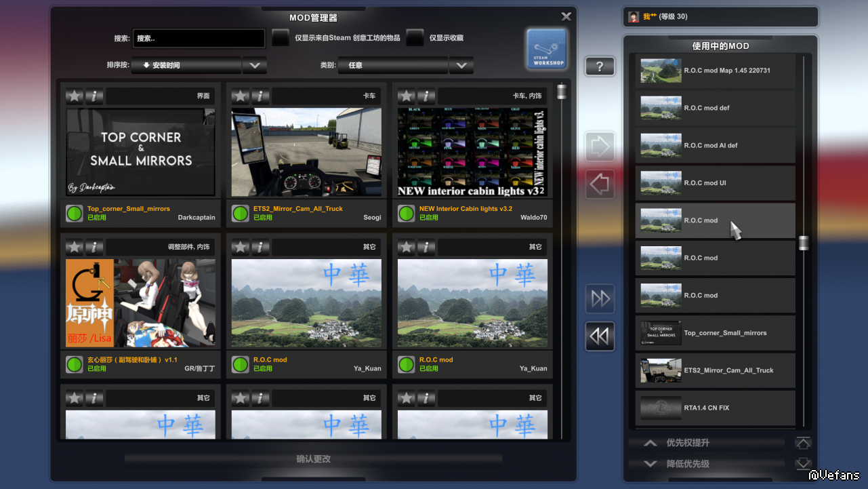
Task: Click the NEW interior cabin lights v3 image
Action: [472, 153]
